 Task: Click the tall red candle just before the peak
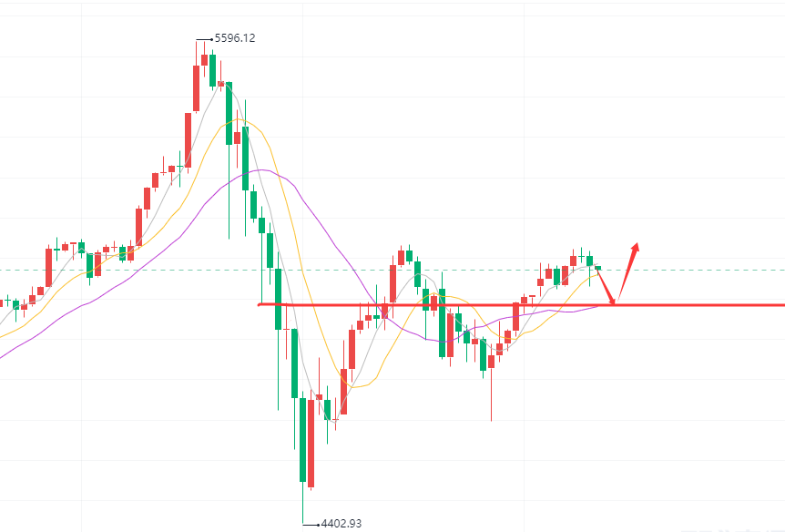[x=196, y=87]
